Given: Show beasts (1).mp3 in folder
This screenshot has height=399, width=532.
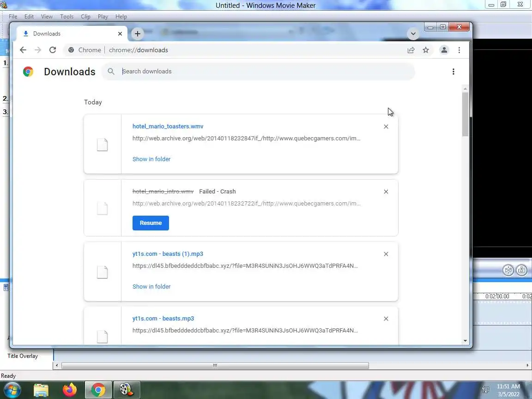Looking at the screenshot, I should click(x=151, y=287).
